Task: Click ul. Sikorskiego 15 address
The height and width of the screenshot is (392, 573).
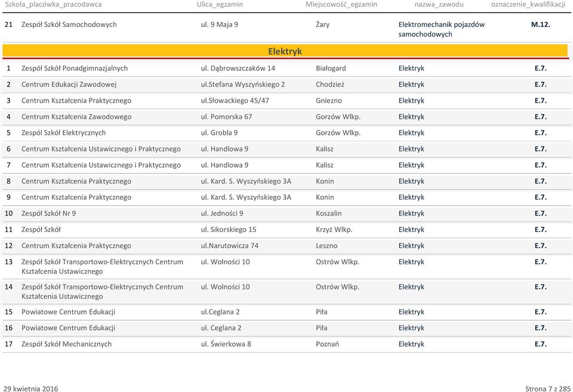Action: (229, 230)
